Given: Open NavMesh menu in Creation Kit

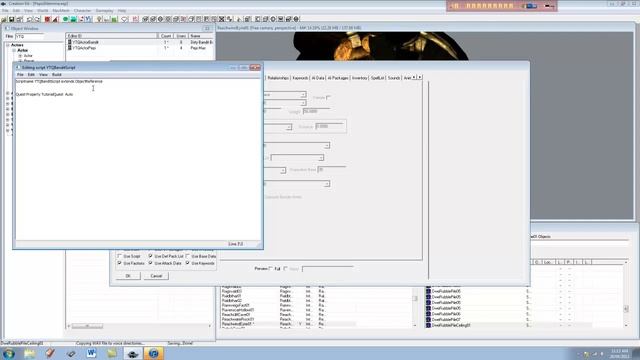Looking at the screenshot, I should click(x=61, y=11).
